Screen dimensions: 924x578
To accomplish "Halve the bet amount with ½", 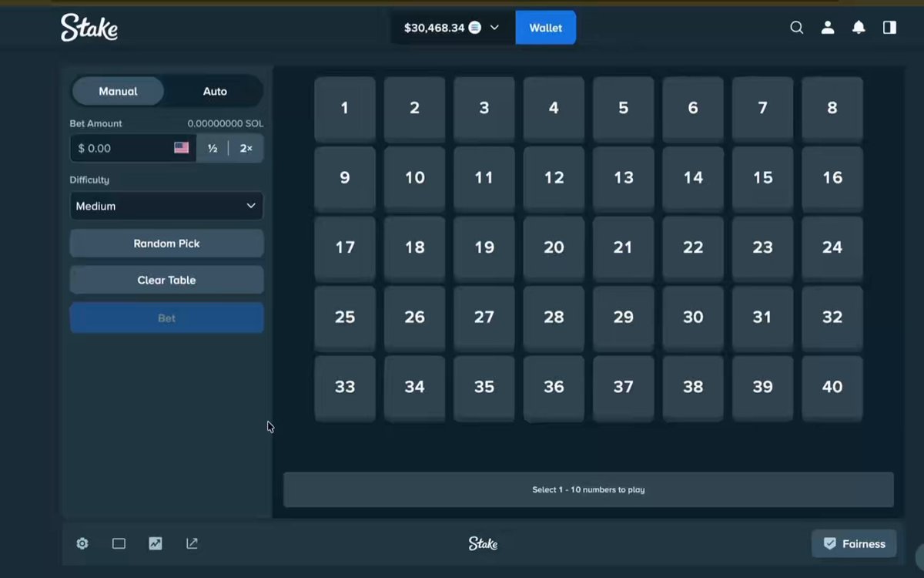I will pos(213,148).
